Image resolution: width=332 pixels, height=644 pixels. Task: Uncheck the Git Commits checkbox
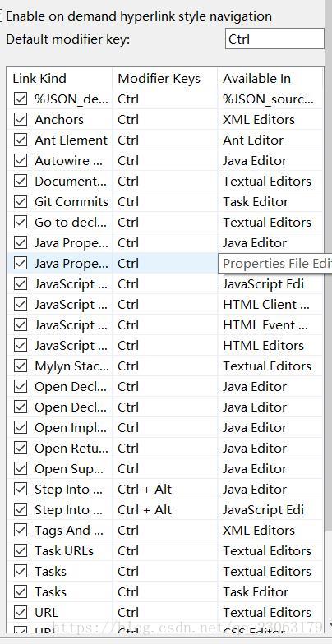(x=21, y=202)
